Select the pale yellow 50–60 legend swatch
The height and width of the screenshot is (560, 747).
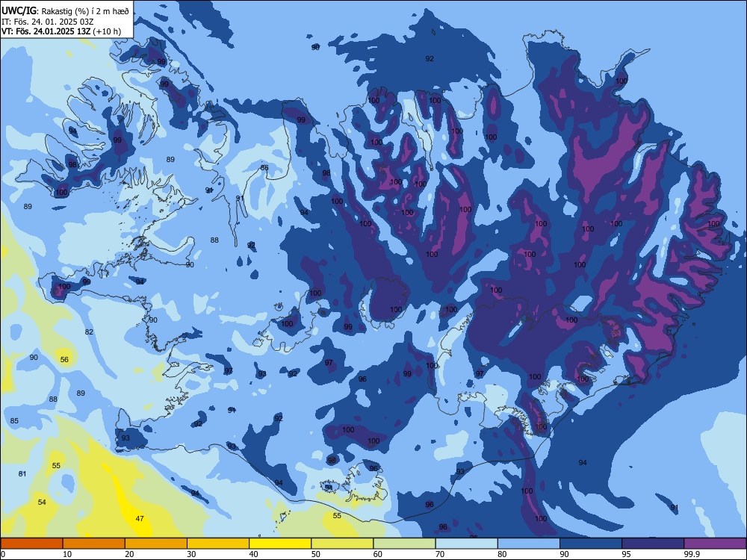click(342, 544)
